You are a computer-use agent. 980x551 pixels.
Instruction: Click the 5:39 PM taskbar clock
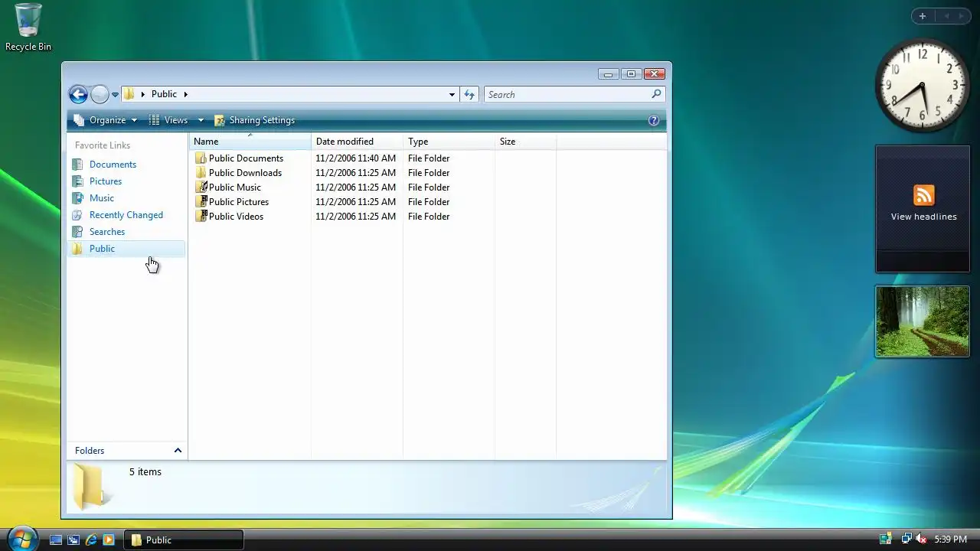tap(950, 540)
